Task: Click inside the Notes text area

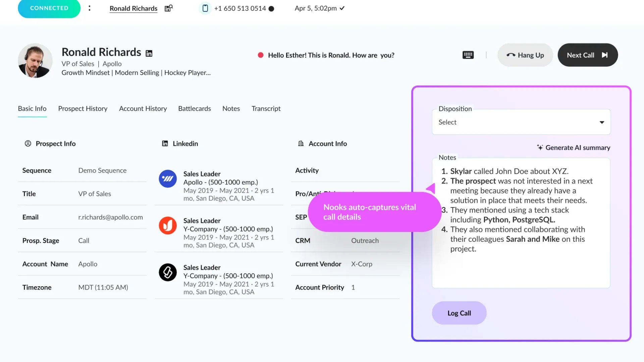Action: click(521, 223)
